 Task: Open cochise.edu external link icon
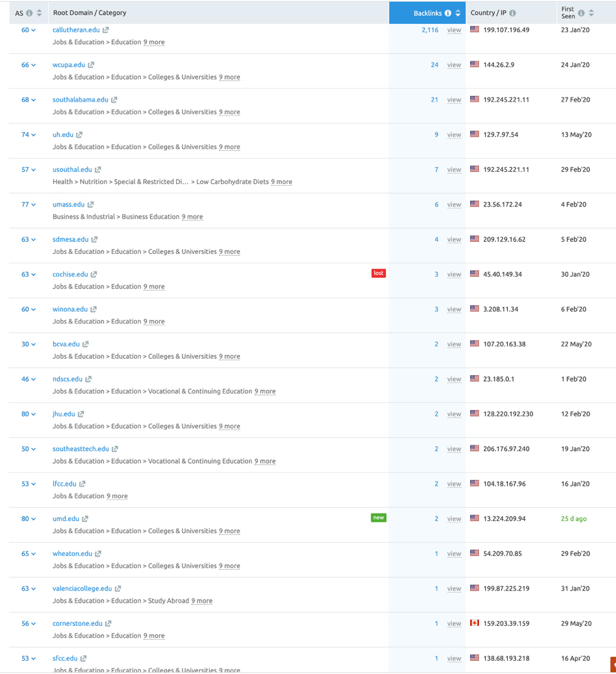[94, 274]
